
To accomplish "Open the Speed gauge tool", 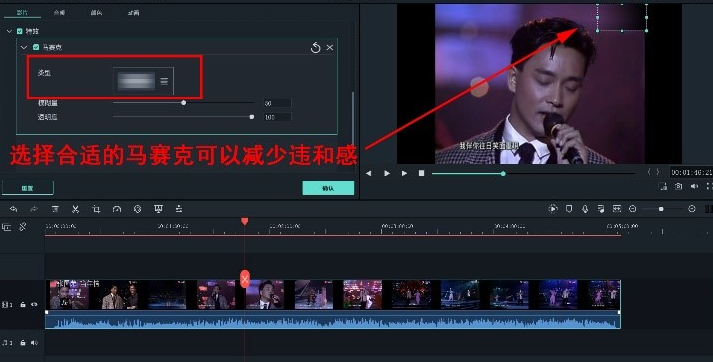I will pos(117,209).
